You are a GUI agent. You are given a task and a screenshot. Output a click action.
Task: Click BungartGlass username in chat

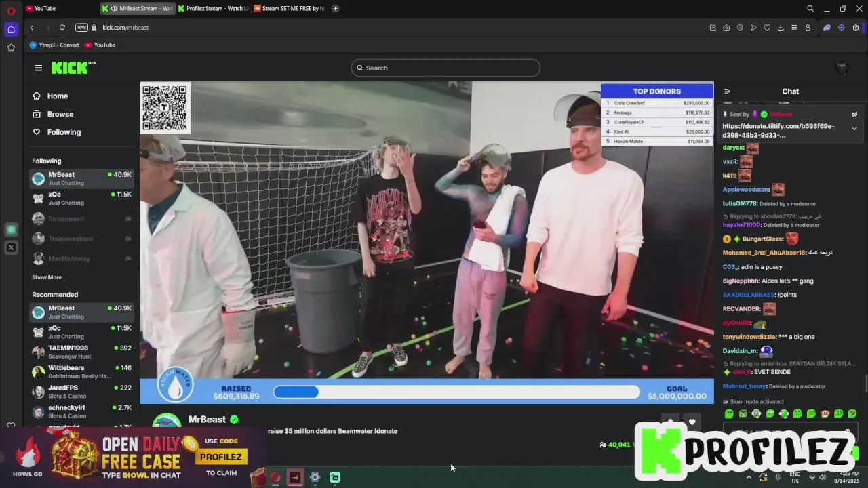(x=762, y=239)
